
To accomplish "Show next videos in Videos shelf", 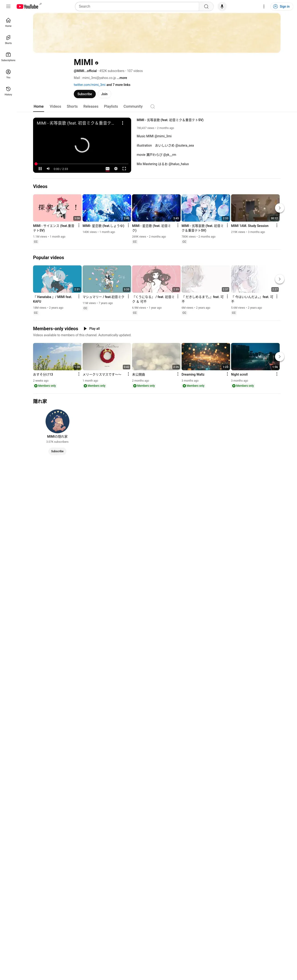I will tap(279, 208).
